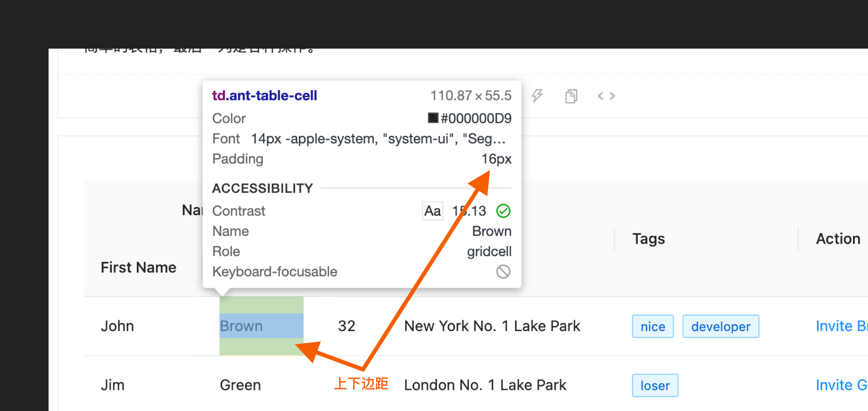Click the Invite link in Jim's row
This screenshot has width=868, height=411.
coord(840,385)
